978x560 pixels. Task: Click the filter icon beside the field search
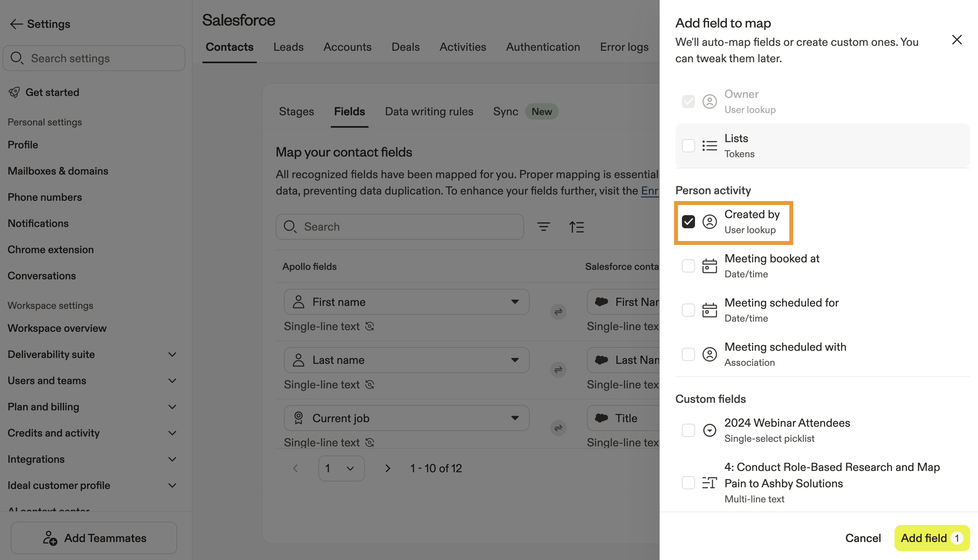[543, 227]
